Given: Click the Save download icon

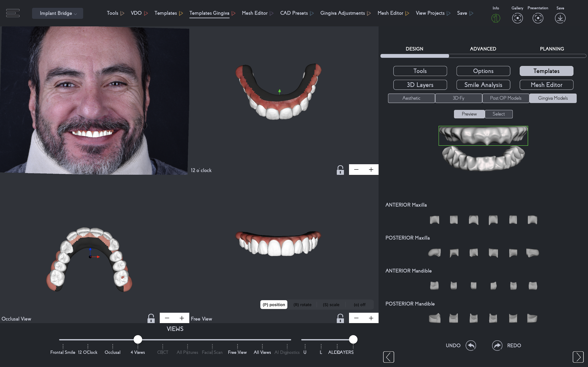Looking at the screenshot, I should click(x=560, y=18).
